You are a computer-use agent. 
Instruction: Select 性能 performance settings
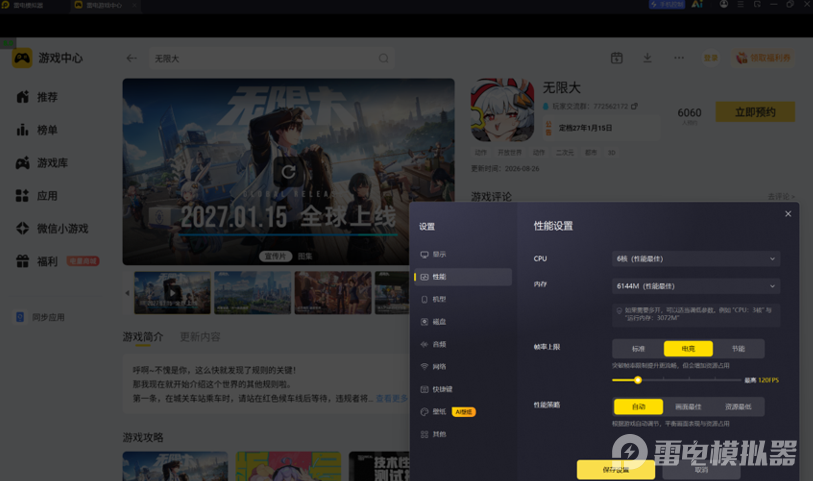coord(462,277)
